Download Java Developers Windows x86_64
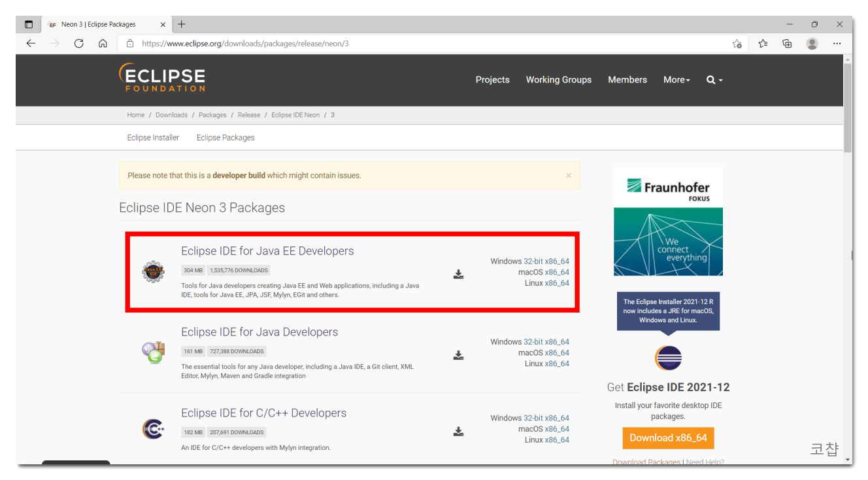 (x=557, y=341)
